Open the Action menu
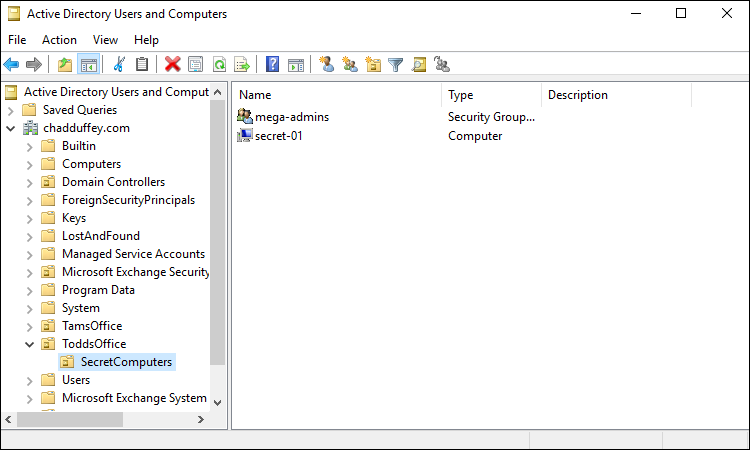Image resolution: width=750 pixels, height=450 pixels. click(59, 40)
